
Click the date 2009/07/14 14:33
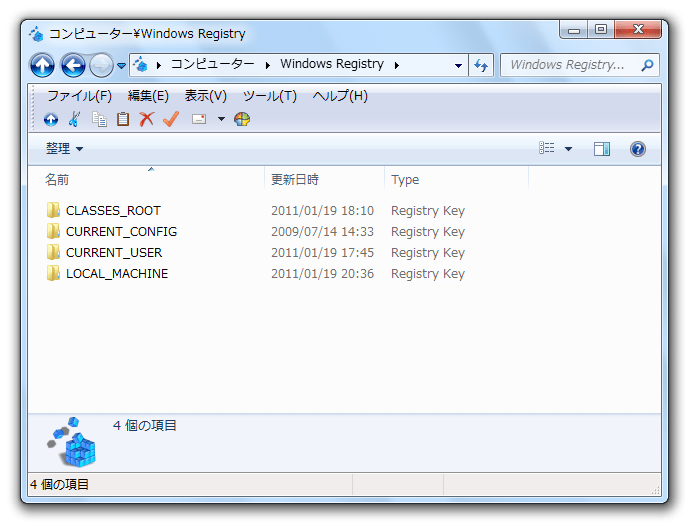[322, 232]
